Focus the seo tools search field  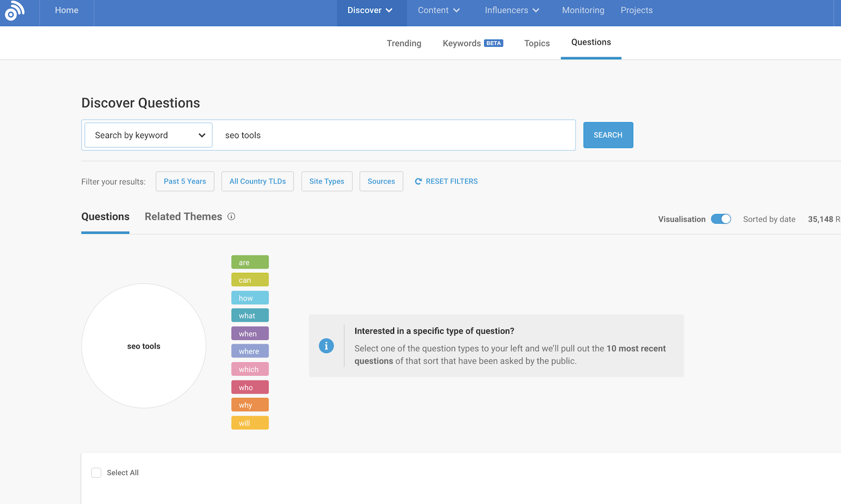[394, 135]
